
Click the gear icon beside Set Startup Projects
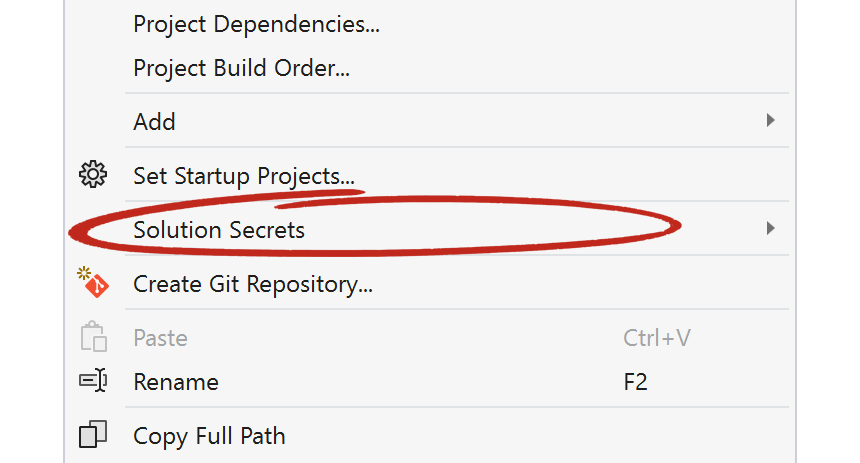coord(93,174)
